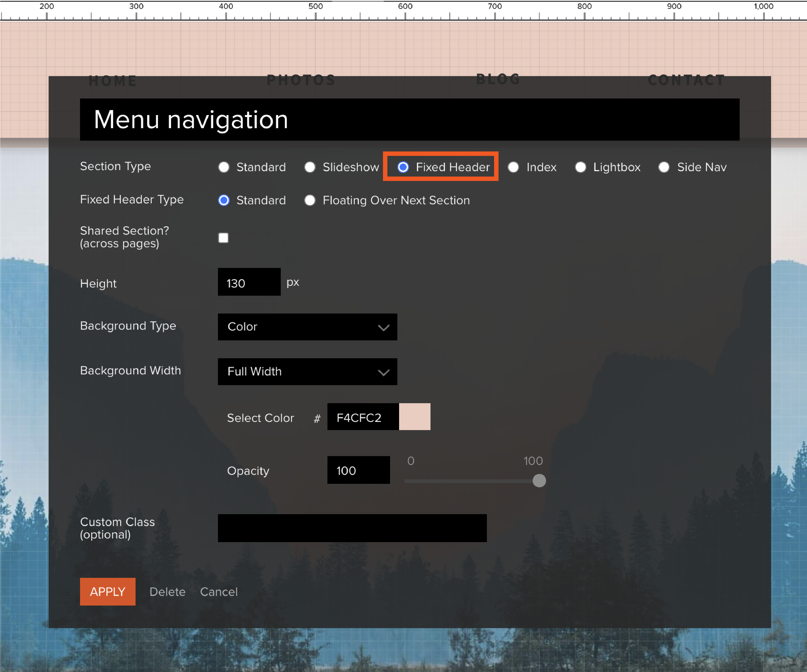Choose the Fixed Header radio button

point(403,168)
